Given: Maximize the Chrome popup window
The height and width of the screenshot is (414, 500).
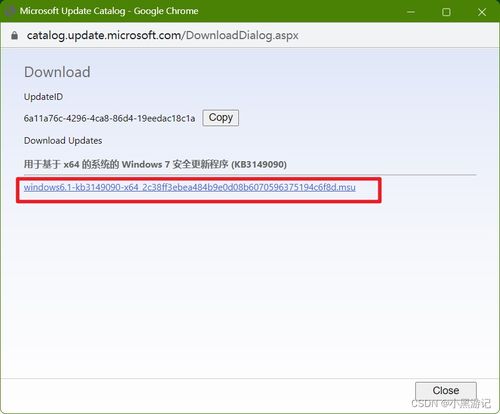Looking at the screenshot, I should tap(446, 12).
